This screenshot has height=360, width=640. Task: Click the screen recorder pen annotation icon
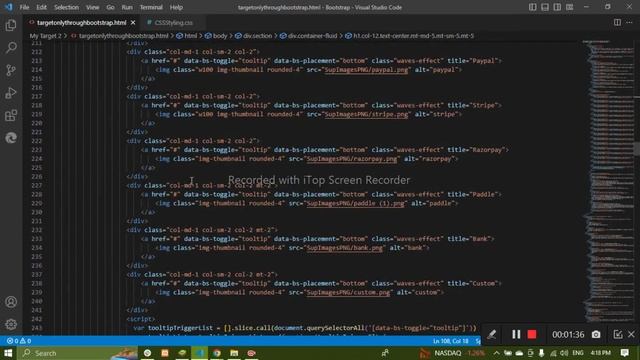492,334
